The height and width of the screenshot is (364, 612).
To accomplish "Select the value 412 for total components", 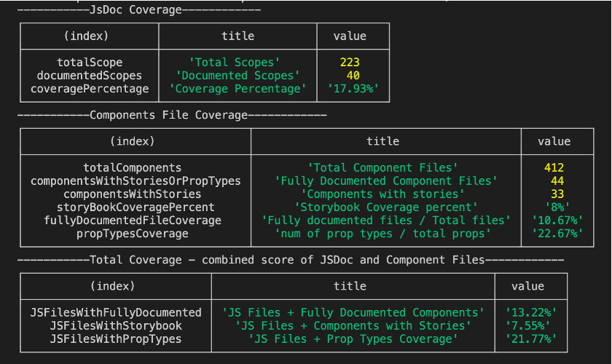I will tap(554, 168).
